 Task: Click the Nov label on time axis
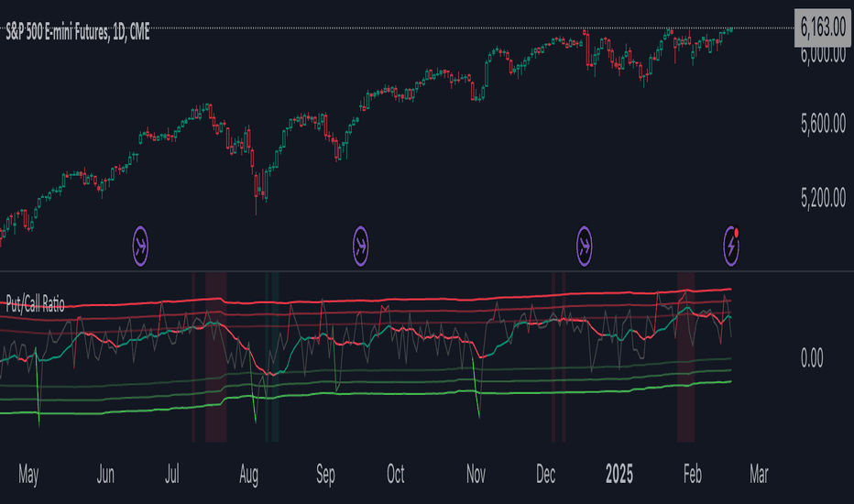coord(476,475)
